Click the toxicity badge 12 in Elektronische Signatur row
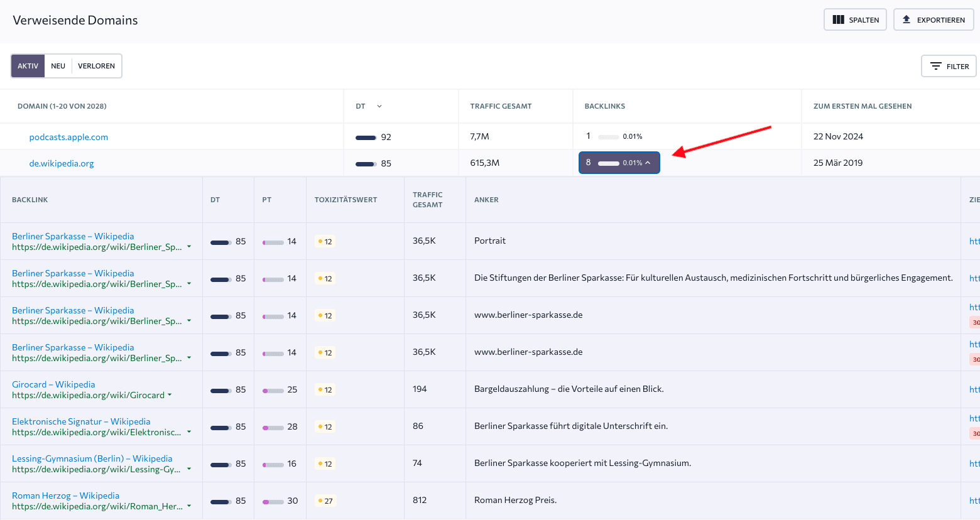 (325, 426)
